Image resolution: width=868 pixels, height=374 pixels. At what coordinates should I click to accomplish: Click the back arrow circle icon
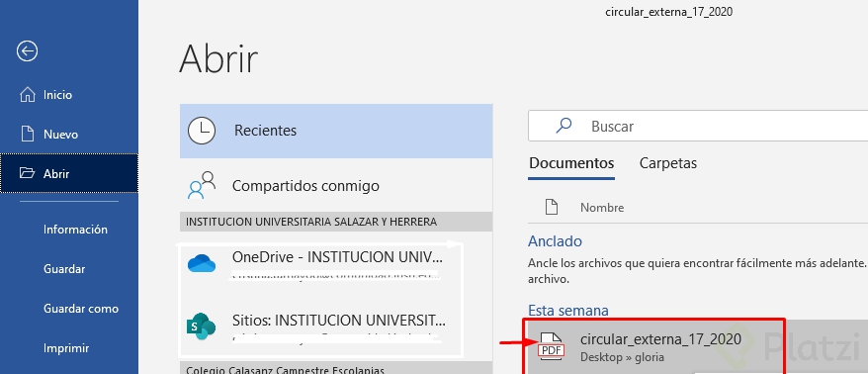(27, 51)
